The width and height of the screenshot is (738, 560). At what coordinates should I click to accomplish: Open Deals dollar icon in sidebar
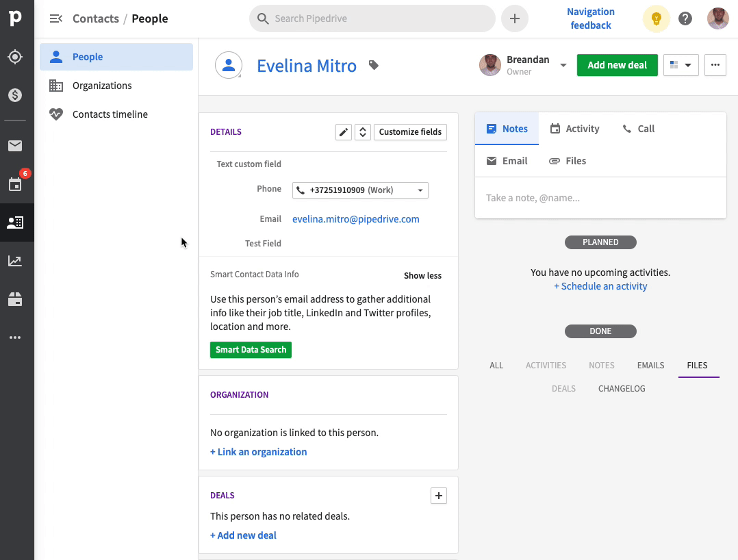(x=15, y=95)
